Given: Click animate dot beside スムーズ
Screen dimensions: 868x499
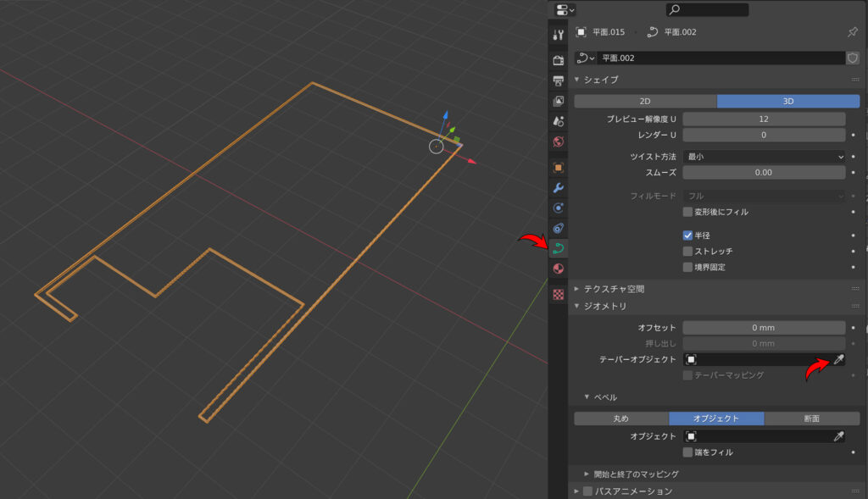Looking at the screenshot, I should (853, 173).
